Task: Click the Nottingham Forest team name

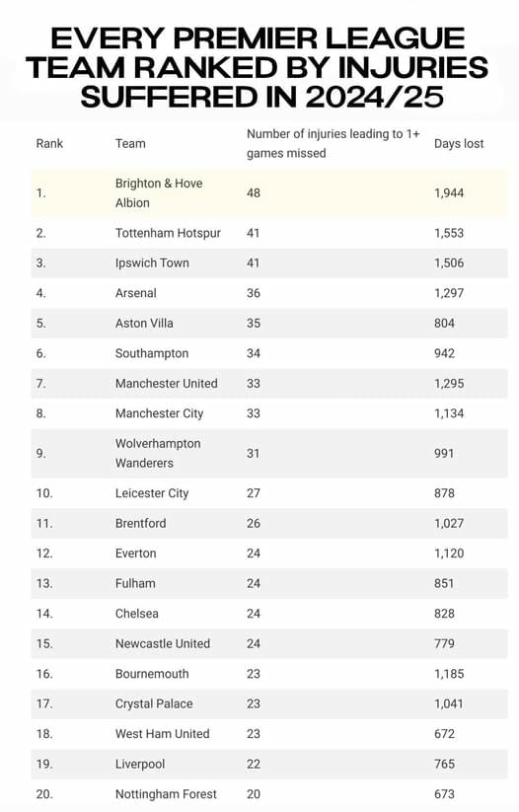Action: click(x=166, y=794)
